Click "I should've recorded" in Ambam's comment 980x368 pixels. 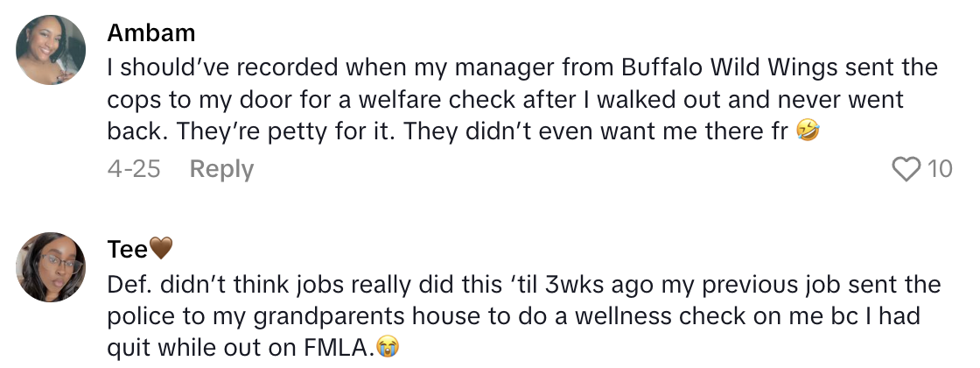208,67
